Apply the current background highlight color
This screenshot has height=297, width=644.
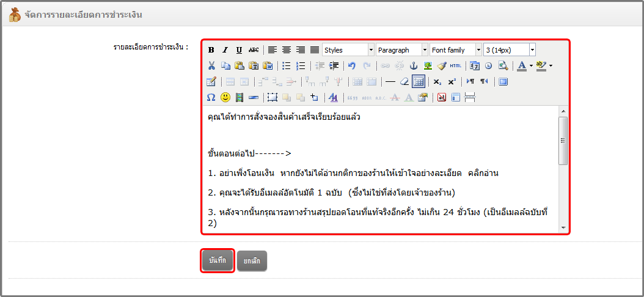click(542, 65)
